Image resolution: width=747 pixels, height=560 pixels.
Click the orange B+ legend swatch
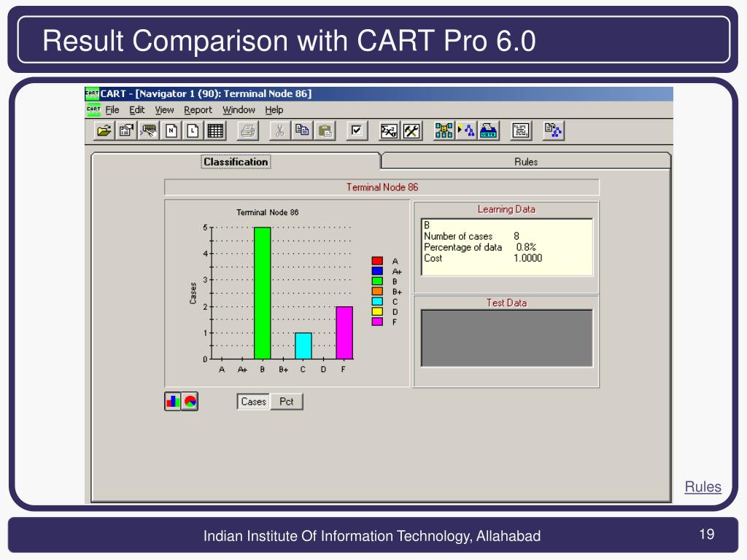tap(377, 291)
